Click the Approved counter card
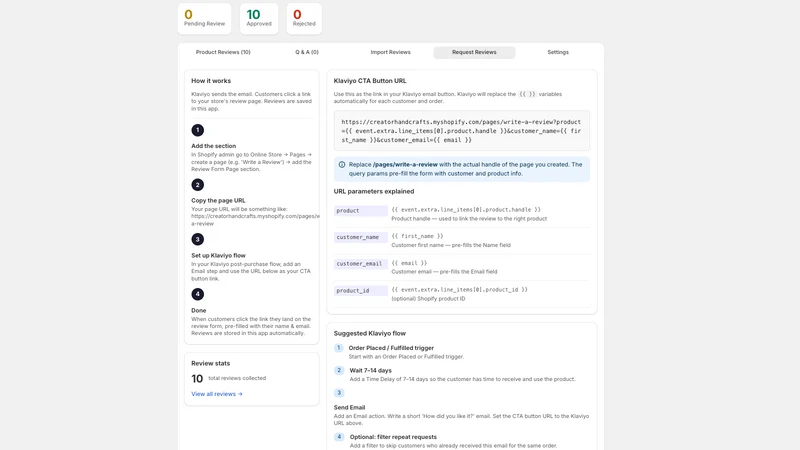 [x=259, y=18]
